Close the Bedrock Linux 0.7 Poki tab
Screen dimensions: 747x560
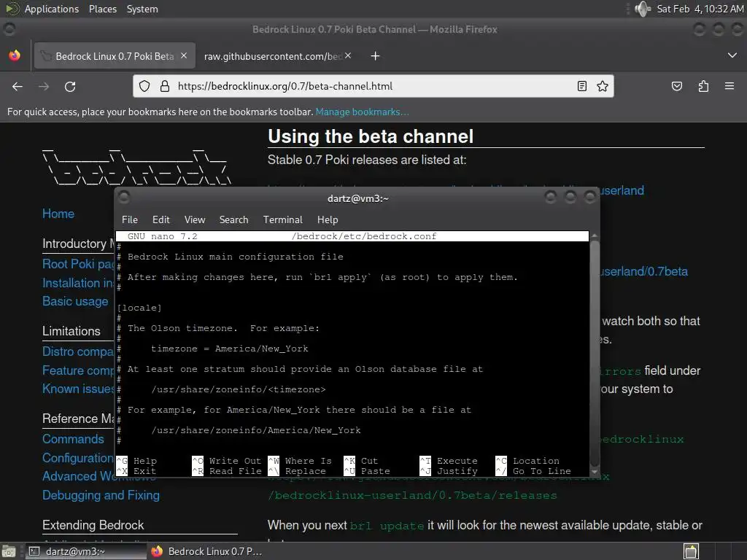tap(184, 55)
